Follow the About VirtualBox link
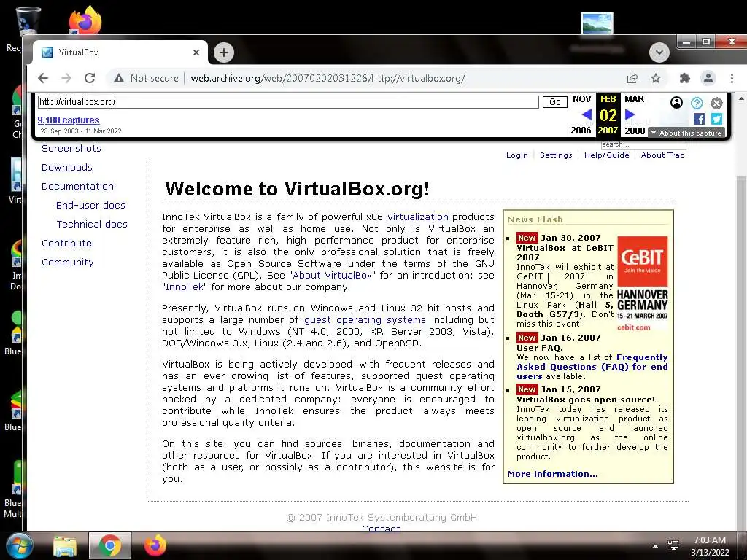747x560 pixels. 332,275
